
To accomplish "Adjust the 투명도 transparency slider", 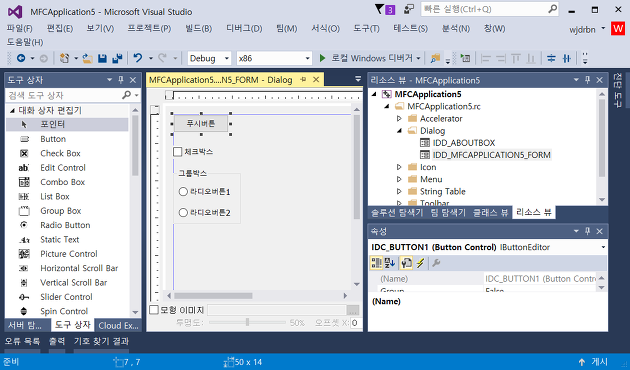I will click(x=247, y=322).
